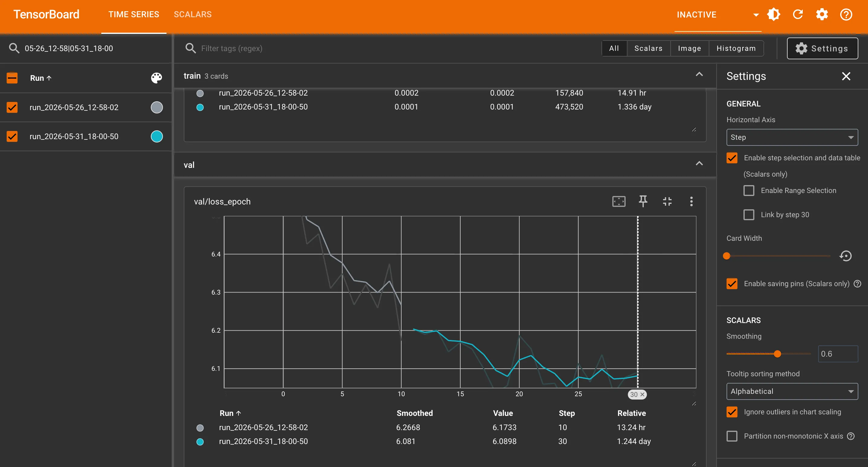Viewport: 868px width, 467px height.
Task: Click the tag filter search icon
Action: coord(190,48)
